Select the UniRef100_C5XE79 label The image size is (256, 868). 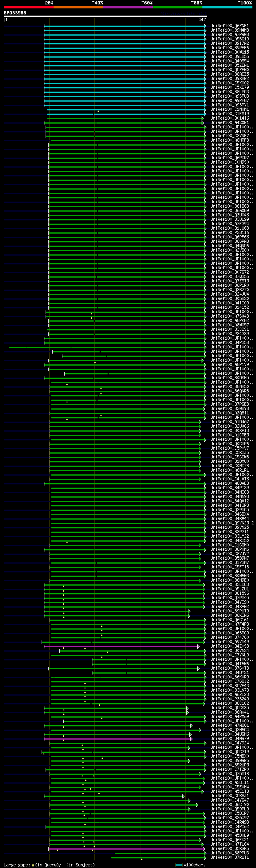230,88
